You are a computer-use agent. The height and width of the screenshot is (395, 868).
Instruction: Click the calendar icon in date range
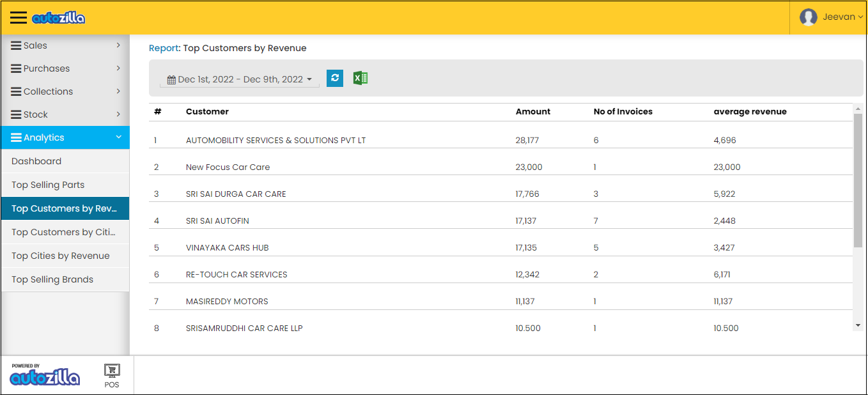coord(171,80)
